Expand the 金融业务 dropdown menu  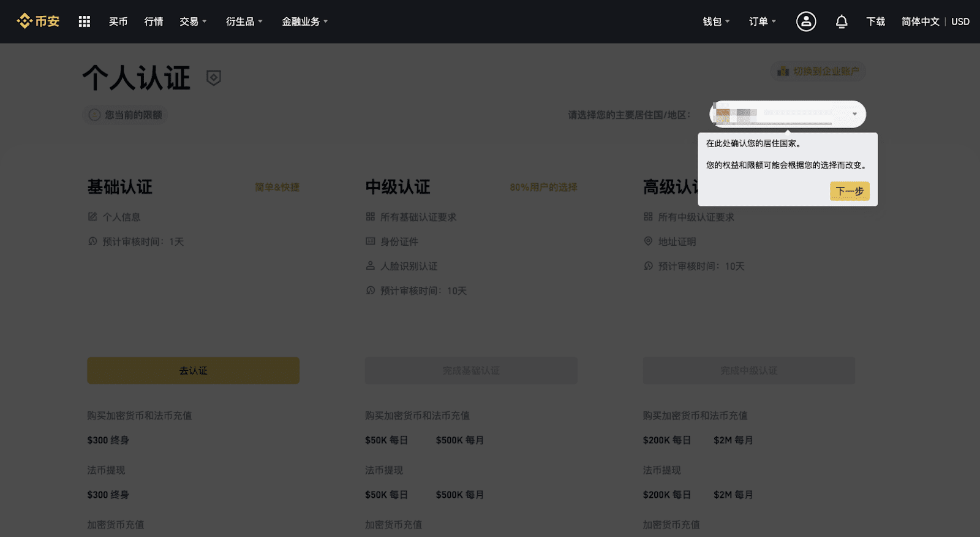(304, 21)
